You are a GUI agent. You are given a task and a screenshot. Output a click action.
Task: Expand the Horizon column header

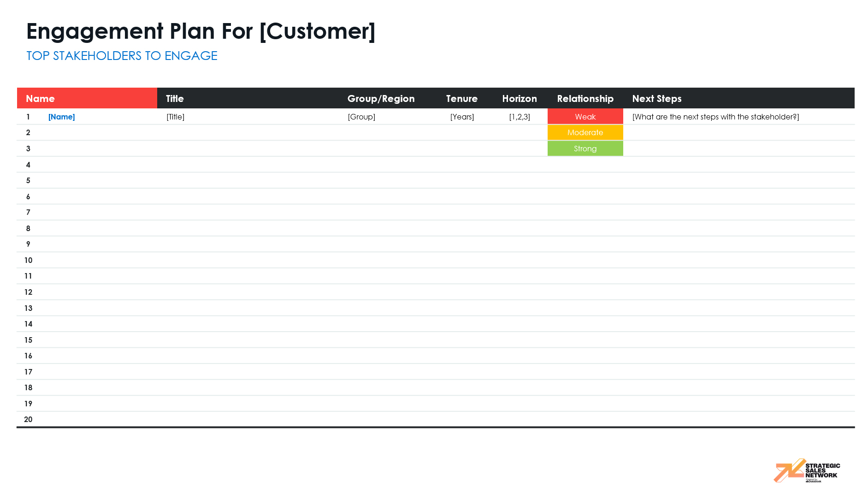click(520, 98)
